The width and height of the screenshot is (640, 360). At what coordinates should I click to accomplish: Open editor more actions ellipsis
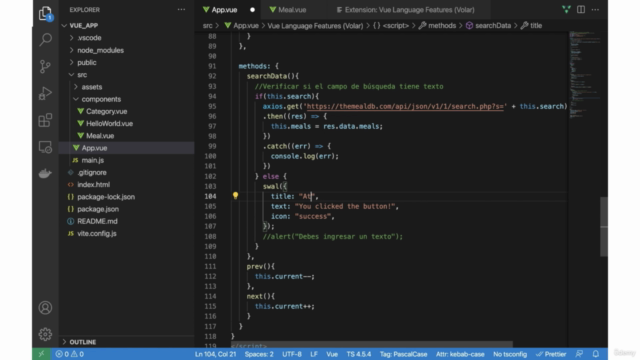596,9
